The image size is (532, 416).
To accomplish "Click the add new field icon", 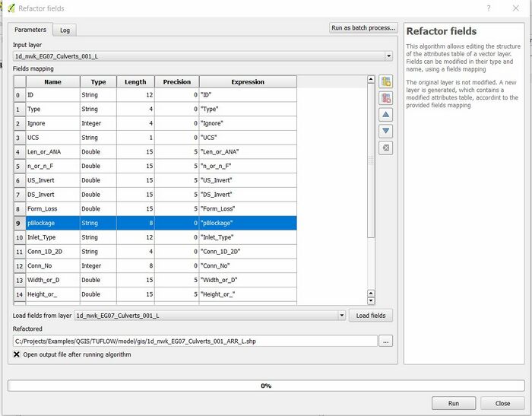I will (386, 82).
